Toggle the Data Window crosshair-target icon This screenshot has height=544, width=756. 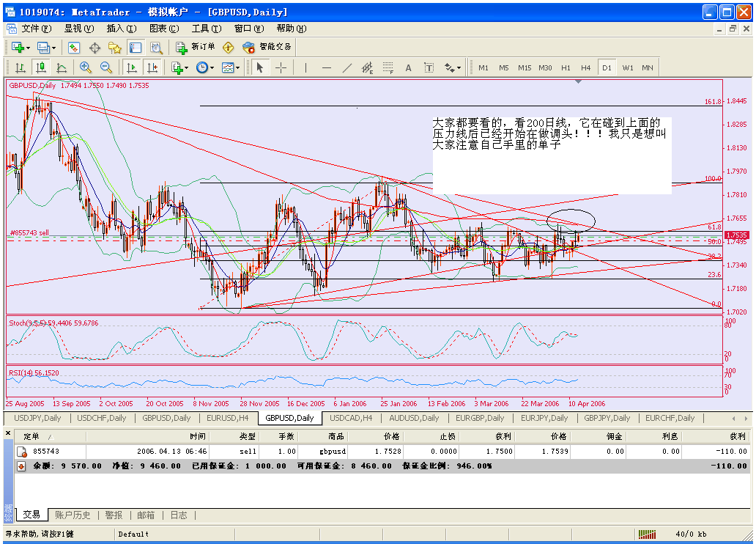95,48
